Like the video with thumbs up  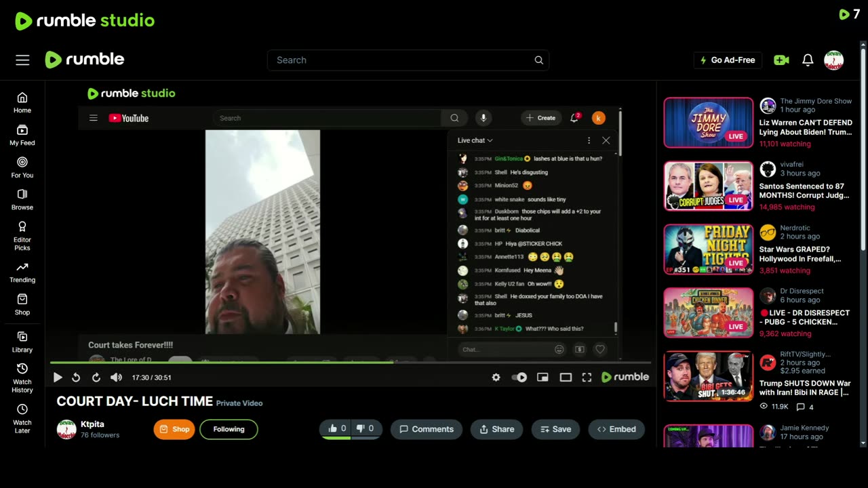click(337, 429)
